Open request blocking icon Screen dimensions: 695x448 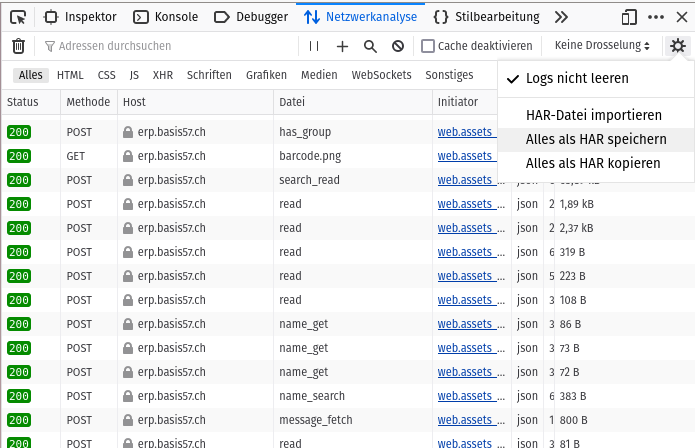click(398, 46)
